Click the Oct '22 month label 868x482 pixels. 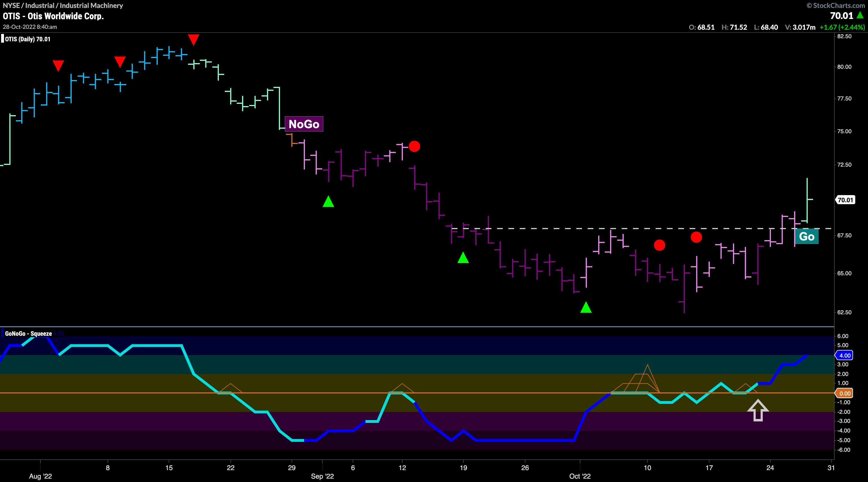click(580, 476)
